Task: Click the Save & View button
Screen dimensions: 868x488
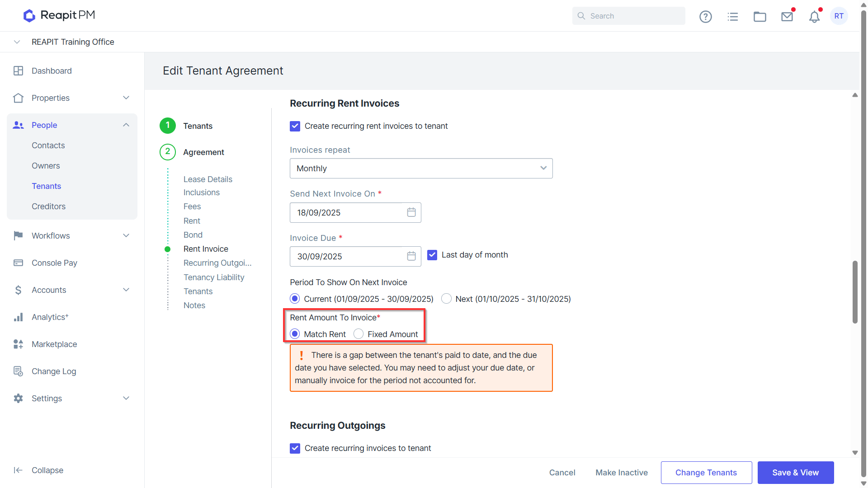Action: [x=795, y=473]
